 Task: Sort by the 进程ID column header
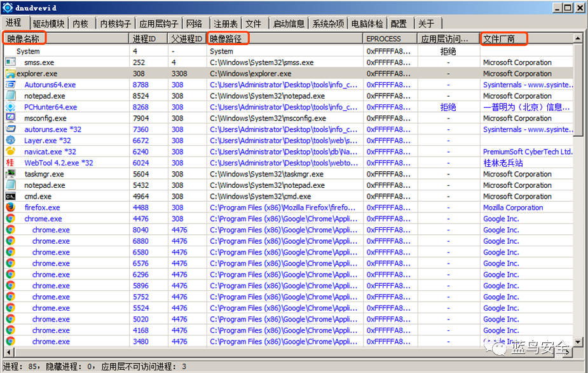point(149,39)
